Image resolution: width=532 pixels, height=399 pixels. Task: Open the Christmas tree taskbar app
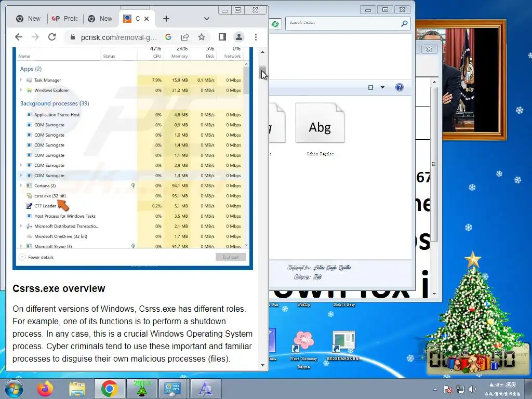[x=141, y=389]
